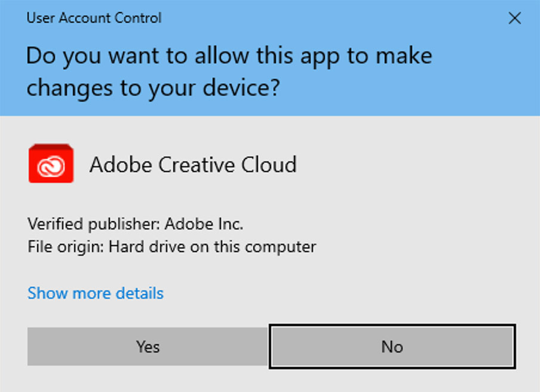
Task: Click the allow changes question heading
Action: click(x=229, y=72)
